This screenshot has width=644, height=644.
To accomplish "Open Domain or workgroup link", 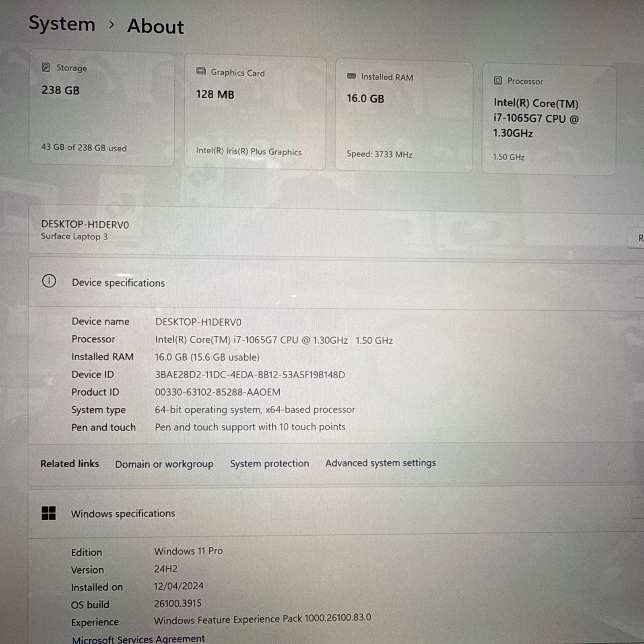I will pyautogui.click(x=164, y=464).
